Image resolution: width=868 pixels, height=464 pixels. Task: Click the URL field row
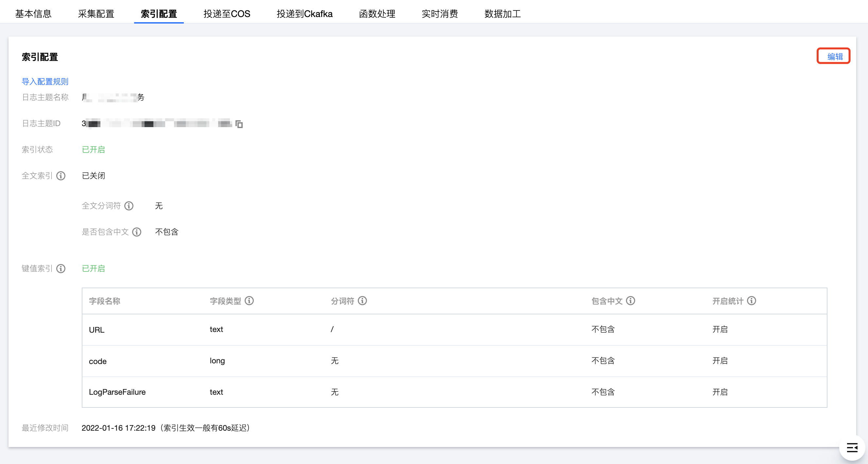[97, 330]
